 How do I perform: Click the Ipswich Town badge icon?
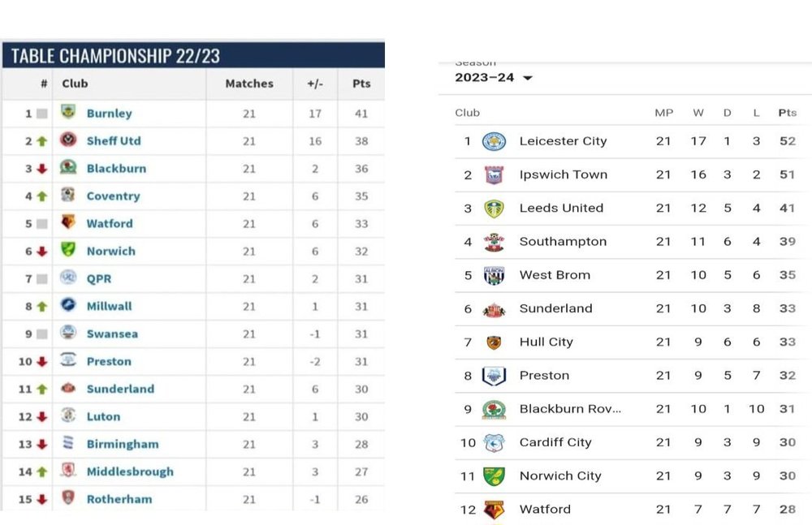[494, 175]
